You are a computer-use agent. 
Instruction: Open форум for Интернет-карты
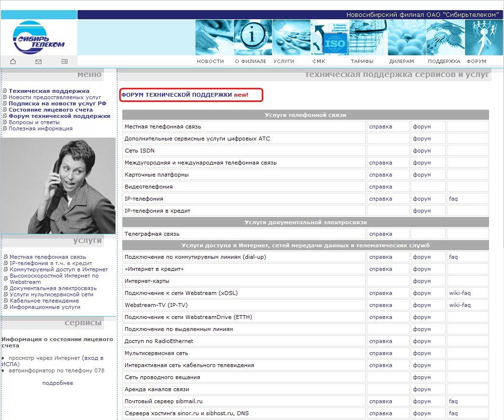(x=422, y=281)
